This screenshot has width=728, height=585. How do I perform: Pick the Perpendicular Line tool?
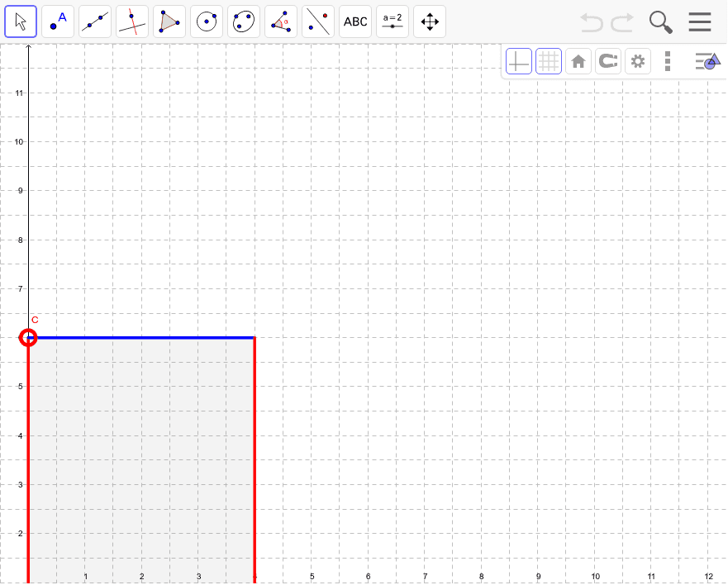click(x=132, y=21)
